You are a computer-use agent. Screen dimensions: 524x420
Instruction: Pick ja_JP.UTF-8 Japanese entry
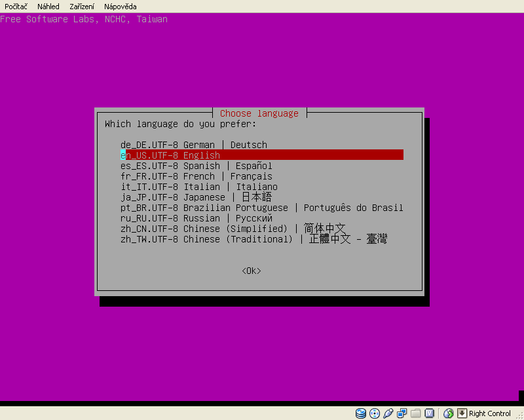[x=196, y=197]
